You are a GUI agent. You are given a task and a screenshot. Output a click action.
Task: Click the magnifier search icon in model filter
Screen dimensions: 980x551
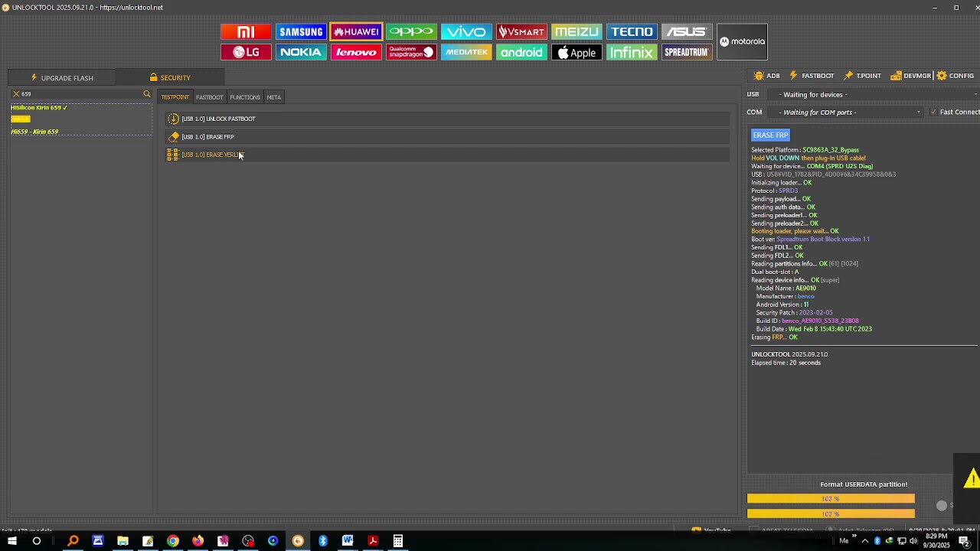[147, 94]
